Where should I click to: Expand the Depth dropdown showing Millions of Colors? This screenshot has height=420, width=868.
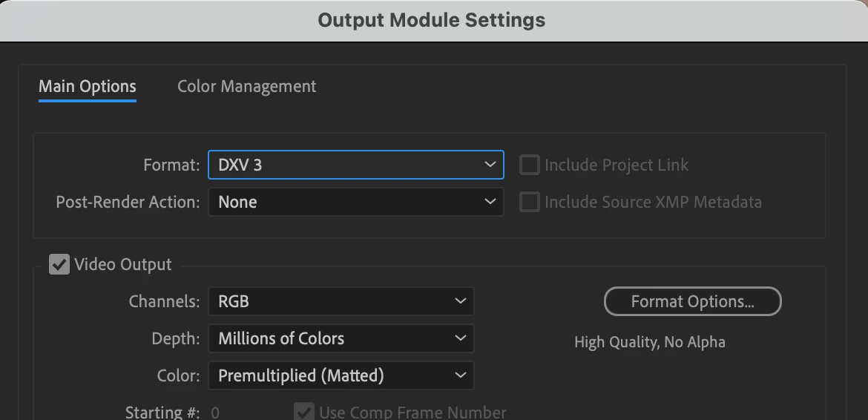coord(341,338)
